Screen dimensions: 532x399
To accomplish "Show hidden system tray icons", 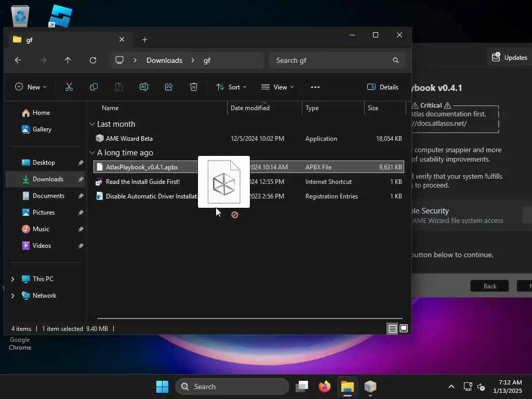I will [x=451, y=387].
